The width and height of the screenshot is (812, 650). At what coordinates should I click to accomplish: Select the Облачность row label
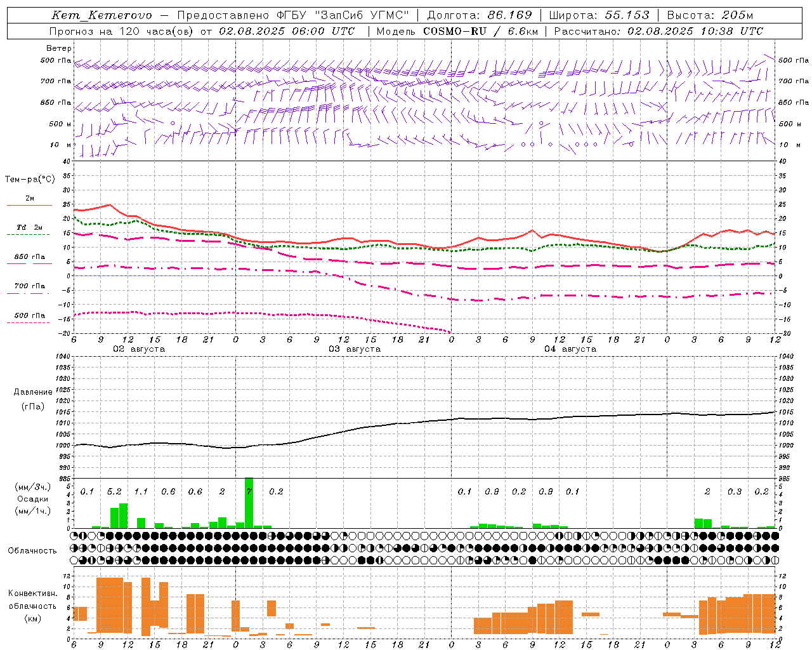[x=32, y=551]
